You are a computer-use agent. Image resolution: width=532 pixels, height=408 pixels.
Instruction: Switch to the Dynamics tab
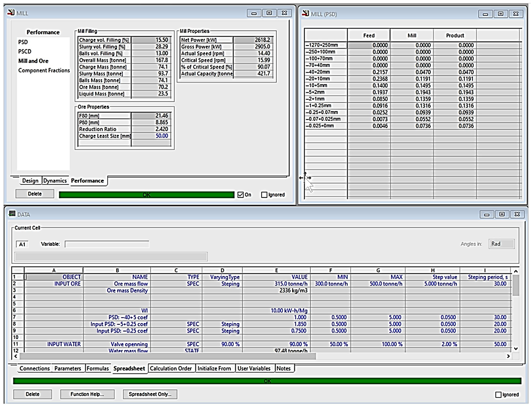click(x=55, y=181)
